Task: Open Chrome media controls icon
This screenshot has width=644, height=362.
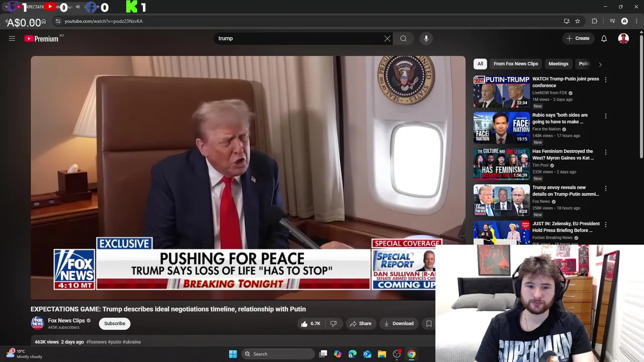Action: [612, 21]
